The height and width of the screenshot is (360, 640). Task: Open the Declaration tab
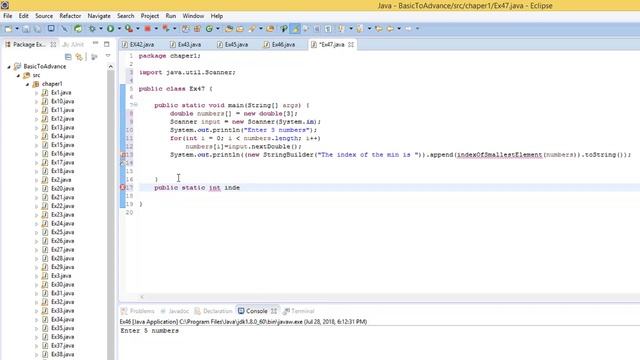213,311
